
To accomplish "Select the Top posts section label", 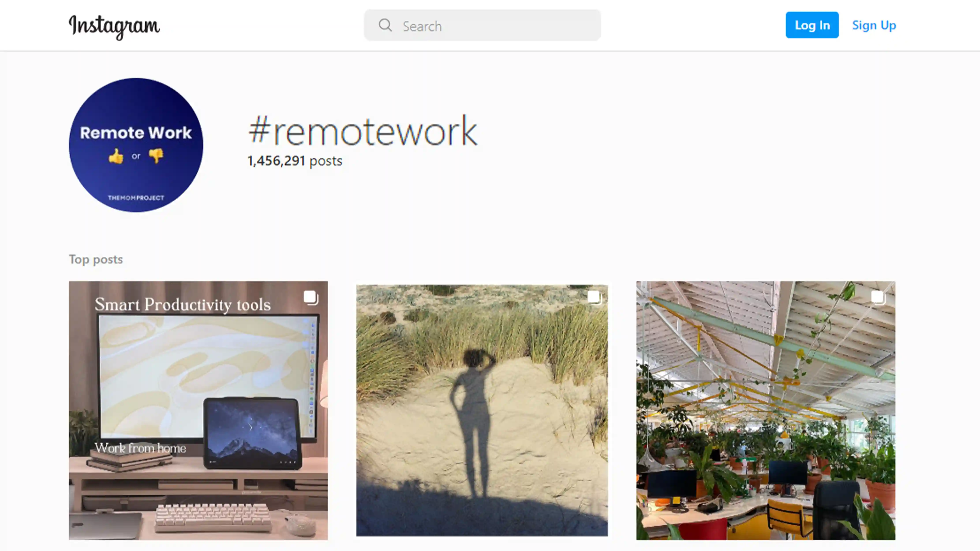I will (x=96, y=259).
